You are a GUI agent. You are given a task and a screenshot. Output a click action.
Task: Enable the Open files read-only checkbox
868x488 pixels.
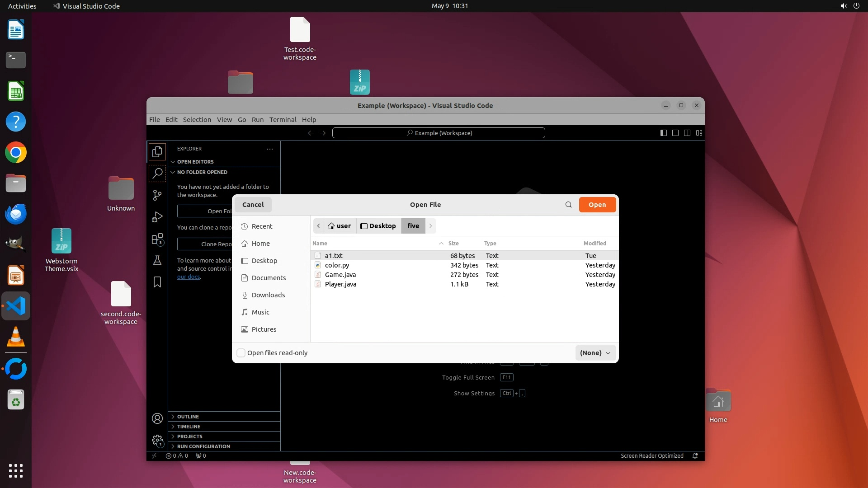click(241, 353)
